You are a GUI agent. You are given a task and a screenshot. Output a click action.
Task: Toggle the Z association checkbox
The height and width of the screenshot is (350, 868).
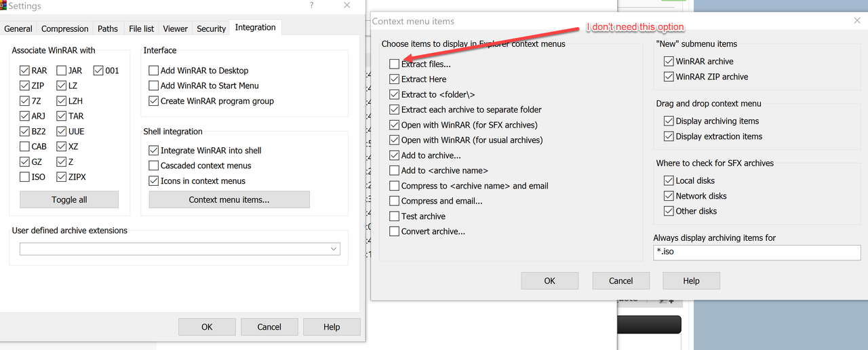(x=62, y=162)
